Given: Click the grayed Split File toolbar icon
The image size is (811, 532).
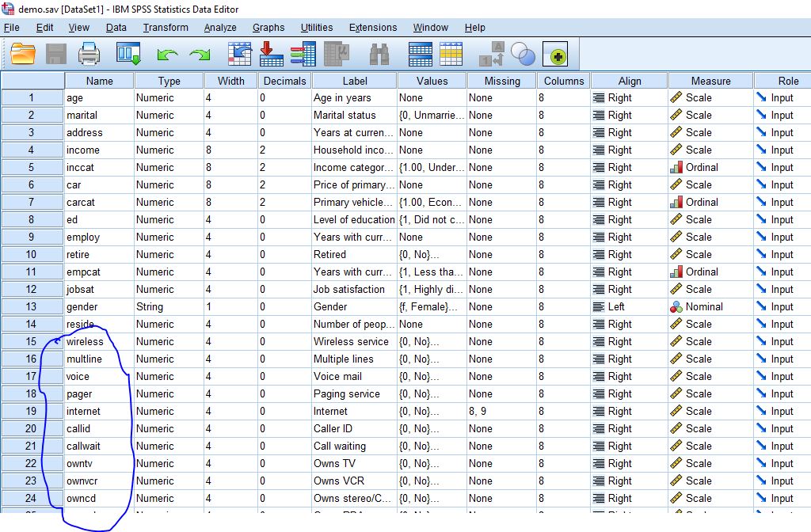Looking at the screenshot, I should [x=491, y=54].
